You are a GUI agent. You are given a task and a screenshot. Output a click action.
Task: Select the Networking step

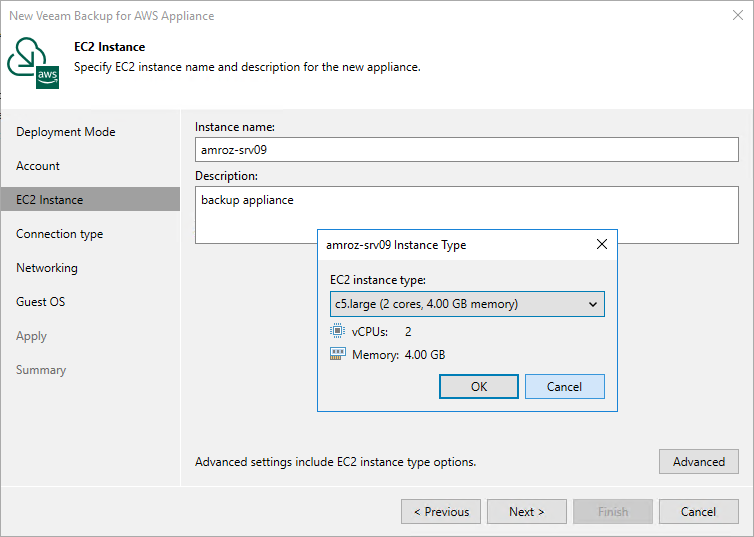[47, 268]
